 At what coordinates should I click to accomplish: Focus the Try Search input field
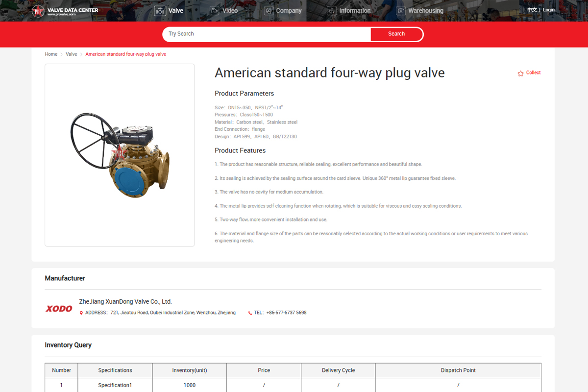[267, 34]
